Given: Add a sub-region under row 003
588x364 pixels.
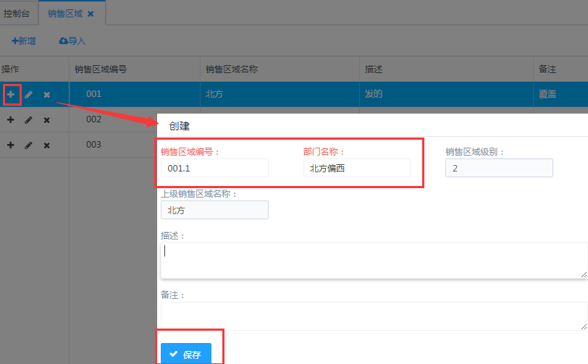Looking at the screenshot, I should coord(11,145).
